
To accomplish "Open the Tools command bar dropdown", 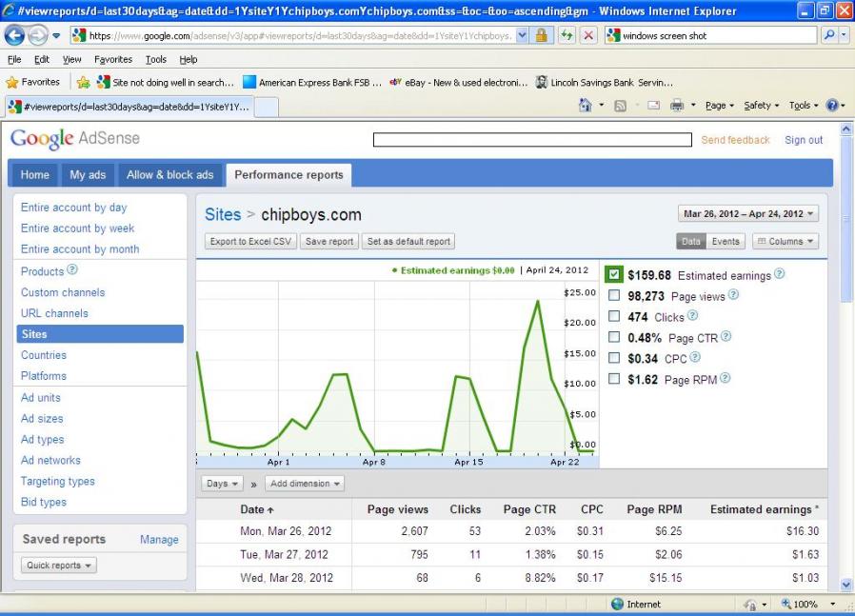I will click(x=804, y=106).
